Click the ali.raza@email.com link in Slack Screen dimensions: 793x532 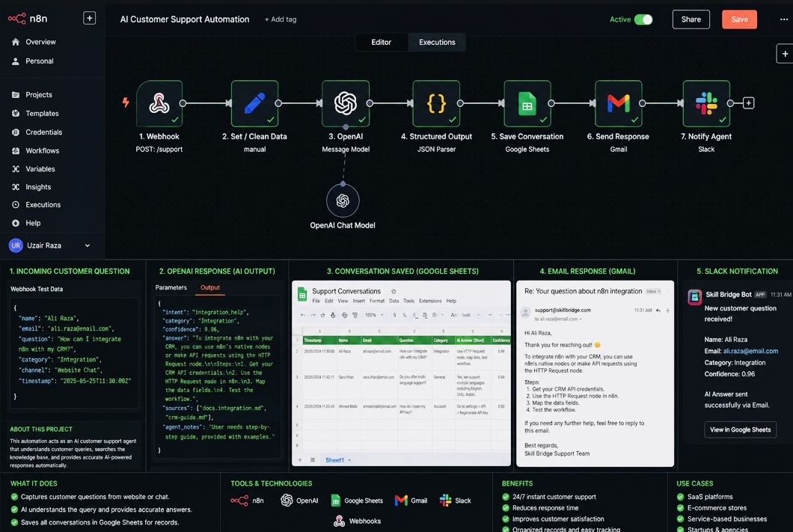[x=750, y=351]
